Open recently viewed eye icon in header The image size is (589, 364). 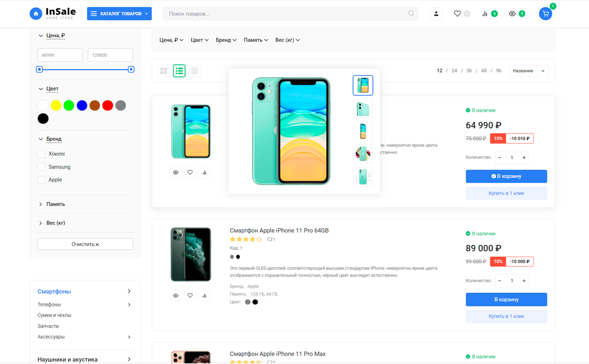(512, 13)
